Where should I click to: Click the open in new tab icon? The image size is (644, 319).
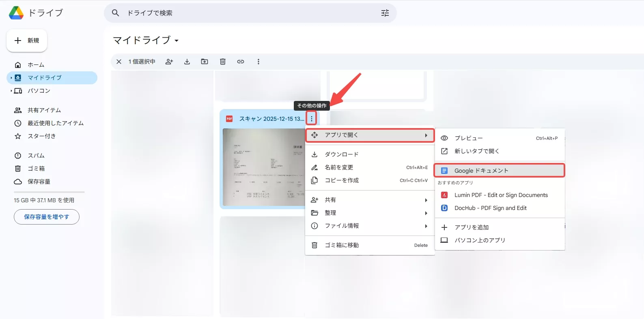[444, 151]
